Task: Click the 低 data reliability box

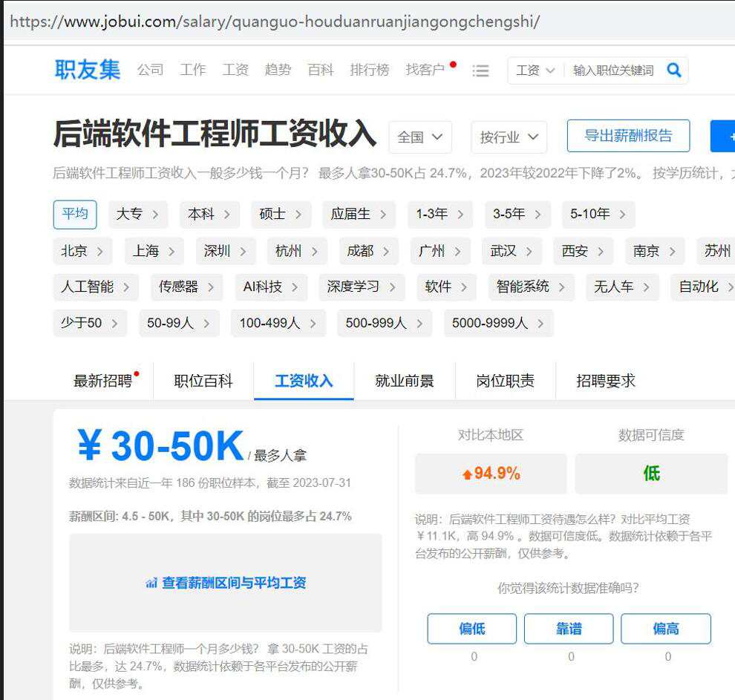Action: coord(652,474)
